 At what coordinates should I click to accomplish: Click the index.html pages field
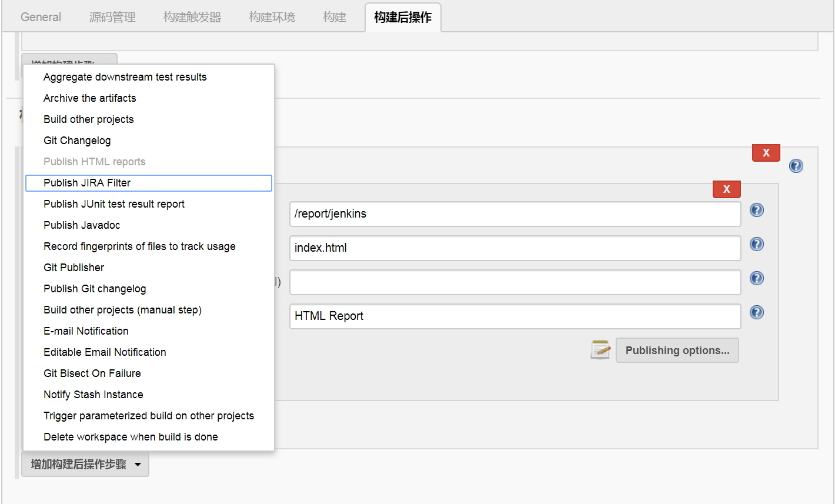pyautogui.click(x=515, y=248)
